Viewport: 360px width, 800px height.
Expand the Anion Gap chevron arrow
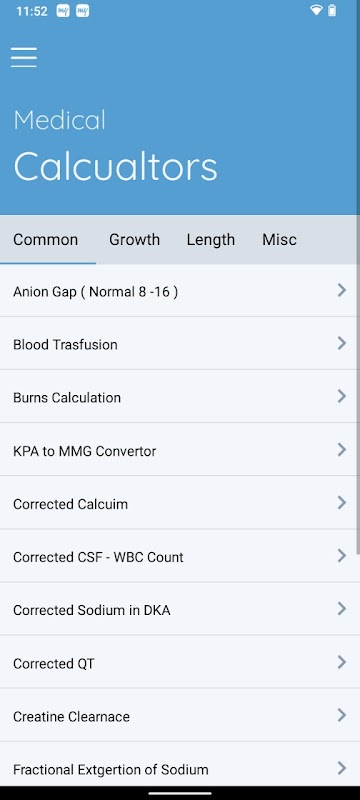(342, 290)
